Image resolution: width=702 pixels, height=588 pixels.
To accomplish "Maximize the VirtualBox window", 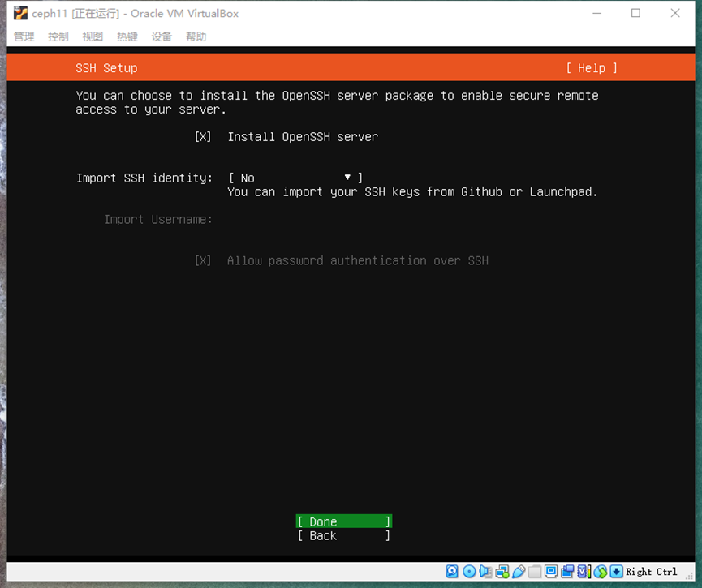I will coord(635,14).
